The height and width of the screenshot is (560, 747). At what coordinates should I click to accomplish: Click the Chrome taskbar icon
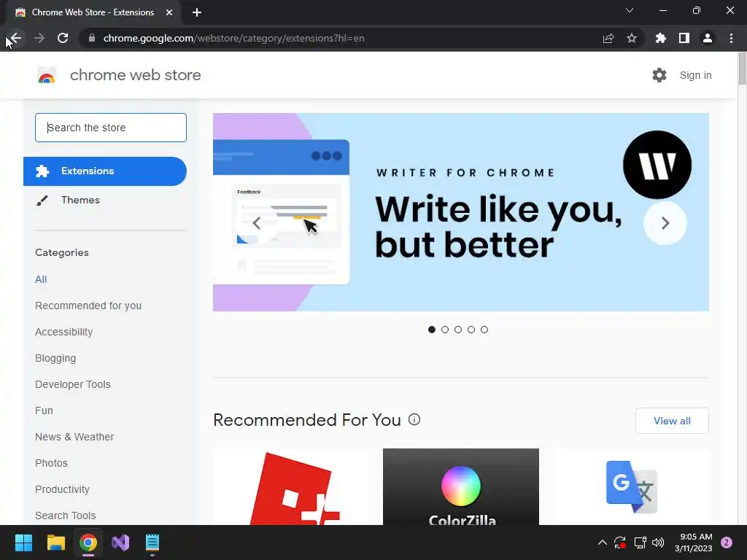88,542
